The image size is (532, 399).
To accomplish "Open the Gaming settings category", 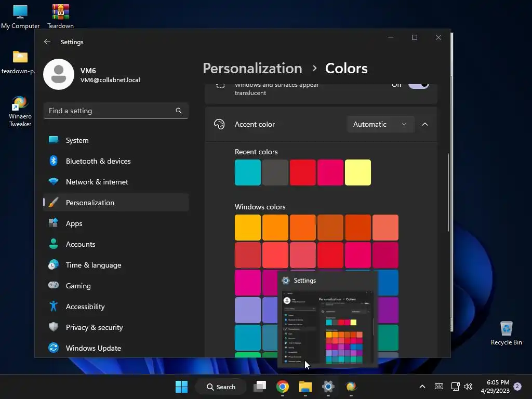I will (116, 286).
